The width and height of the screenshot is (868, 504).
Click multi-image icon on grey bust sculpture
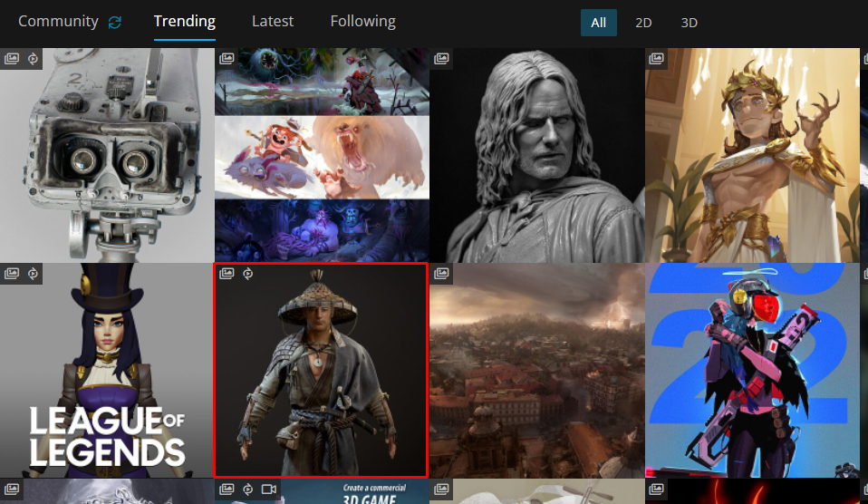(441, 58)
